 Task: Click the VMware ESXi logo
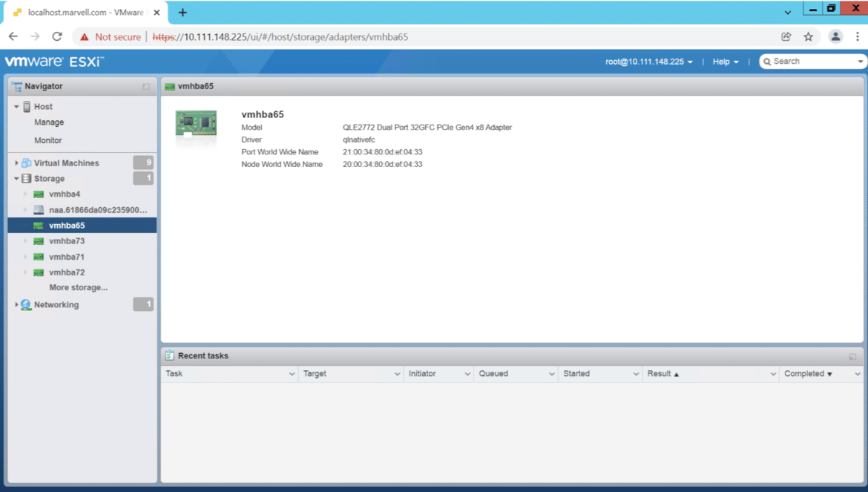(54, 62)
